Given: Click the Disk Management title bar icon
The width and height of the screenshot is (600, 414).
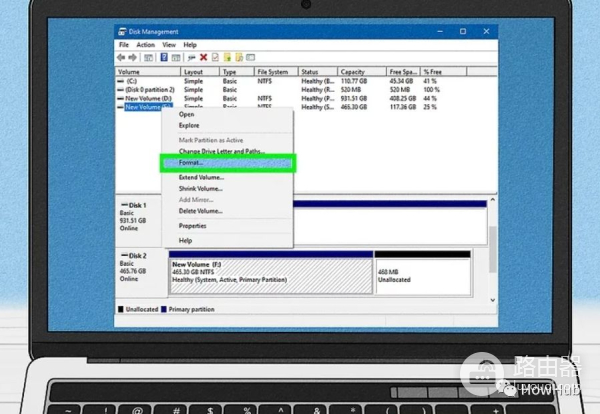Looking at the screenshot, I should [x=122, y=33].
